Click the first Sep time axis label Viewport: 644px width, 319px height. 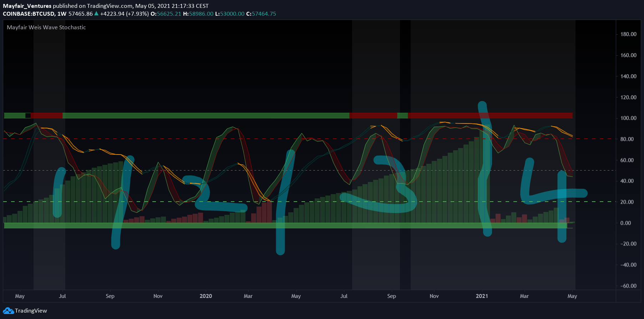[110, 296]
